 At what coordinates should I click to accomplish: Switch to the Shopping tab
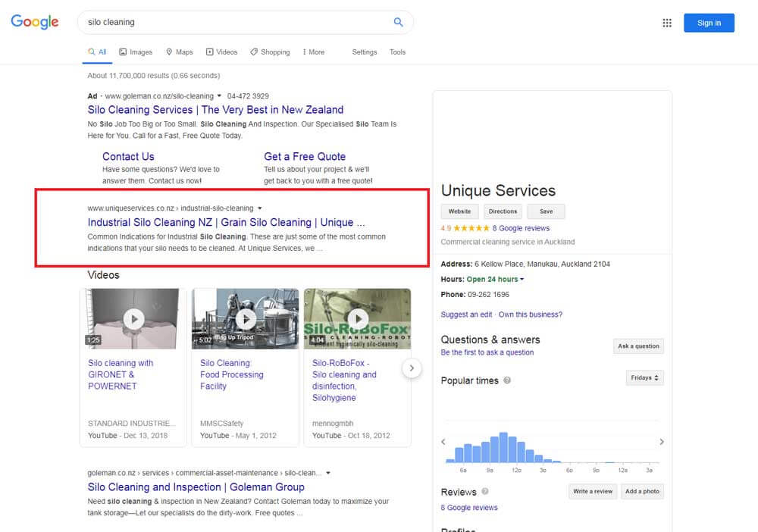pos(269,52)
